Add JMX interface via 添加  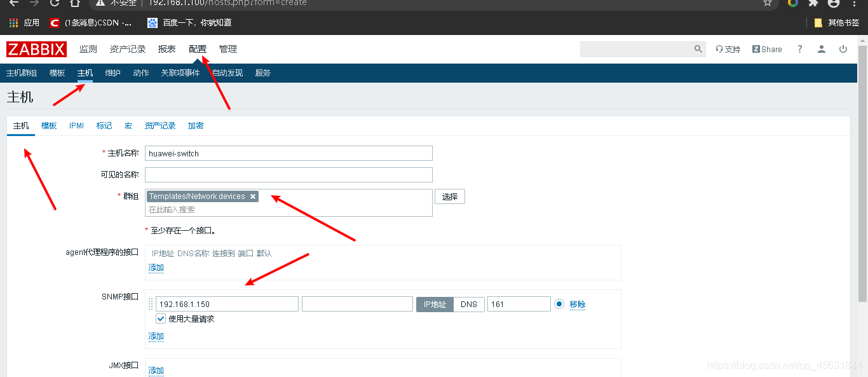(156, 371)
